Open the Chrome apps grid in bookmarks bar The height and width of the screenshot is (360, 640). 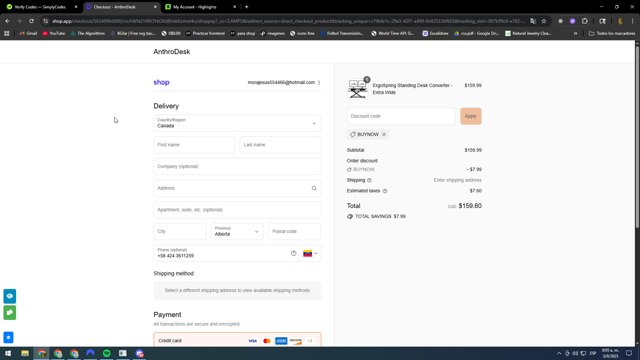point(7,33)
